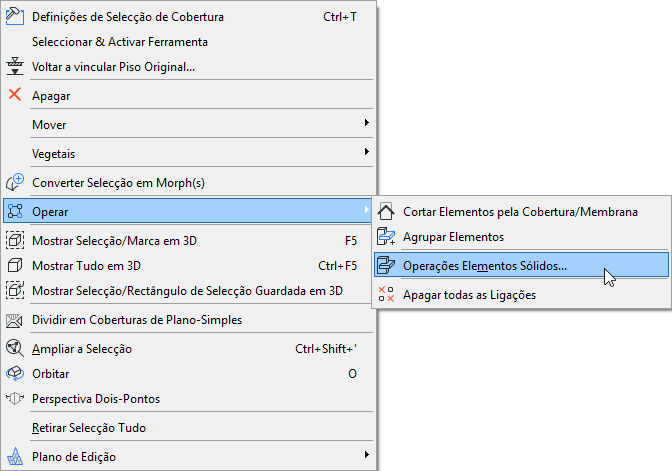Expand the Mover submenu arrow
The width and height of the screenshot is (672, 471).
366,124
